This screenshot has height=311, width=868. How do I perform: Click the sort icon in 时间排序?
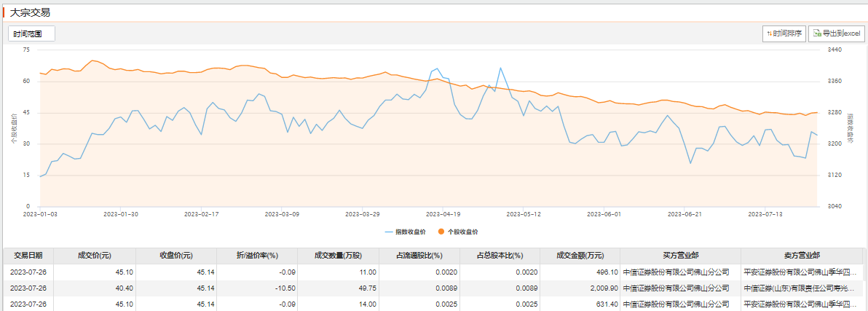coord(769,34)
